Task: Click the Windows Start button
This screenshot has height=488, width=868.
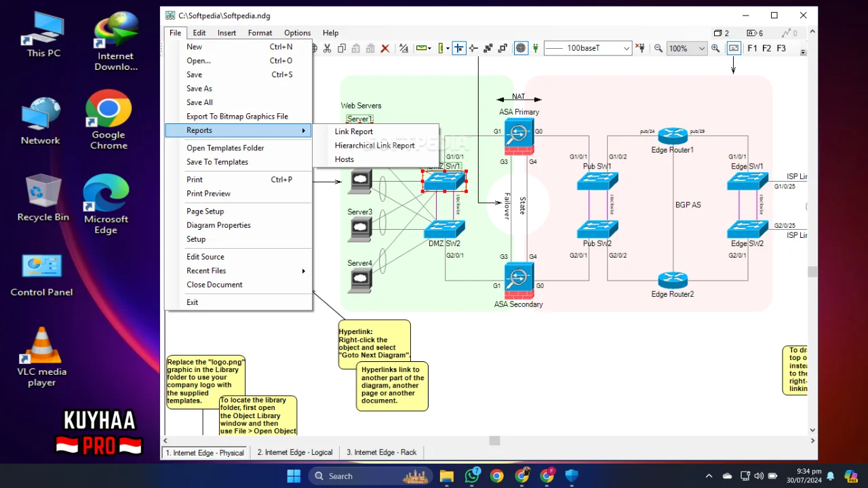Action: tap(294, 476)
